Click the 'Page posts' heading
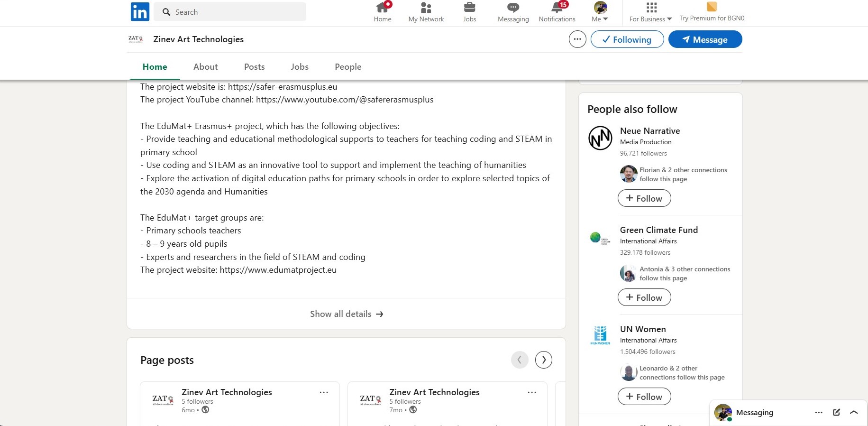The height and width of the screenshot is (426, 868). [167, 360]
